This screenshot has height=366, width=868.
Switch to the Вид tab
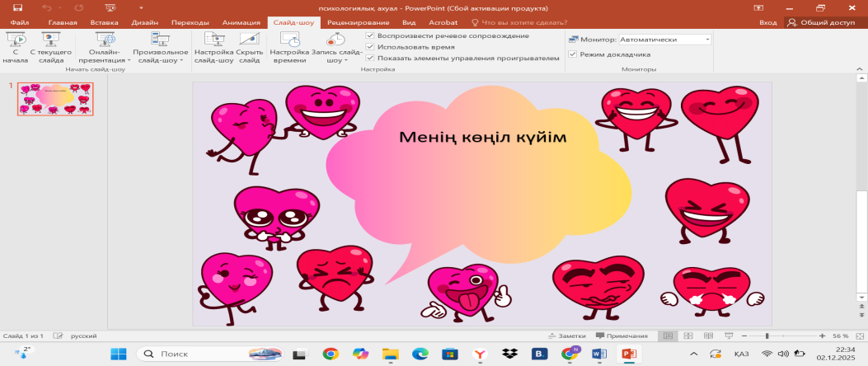point(409,23)
